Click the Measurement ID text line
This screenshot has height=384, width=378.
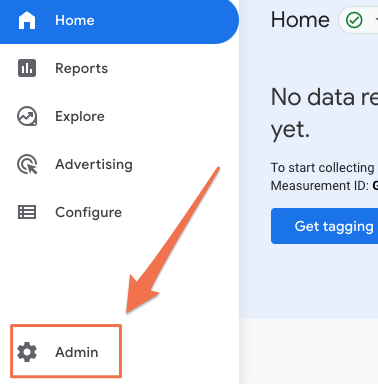click(324, 185)
